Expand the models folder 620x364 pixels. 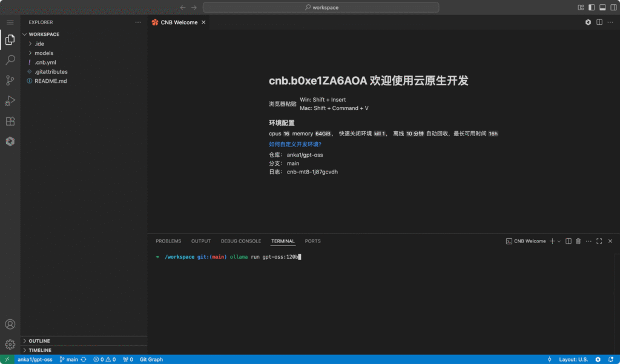44,53
